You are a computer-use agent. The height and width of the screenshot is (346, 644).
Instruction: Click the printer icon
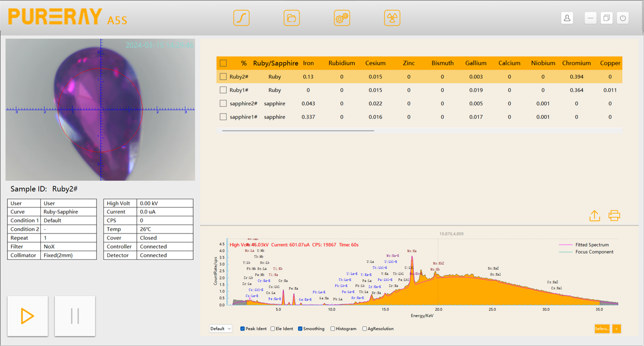[614, 216]
